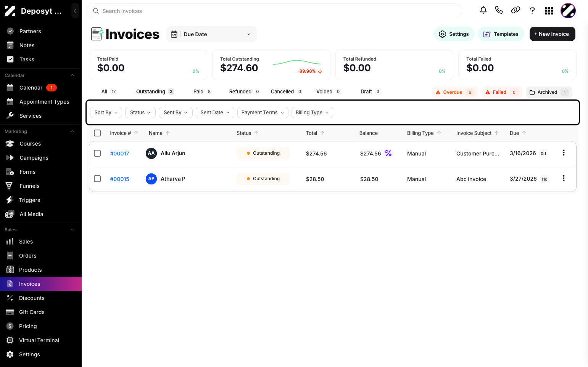Open the link icon in the top bar

coord(516,10)
